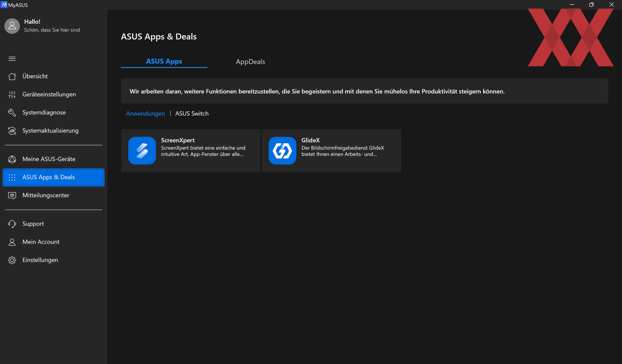622x364 pixels.
Task: Click the GlideX app icon
Action: 282,150
